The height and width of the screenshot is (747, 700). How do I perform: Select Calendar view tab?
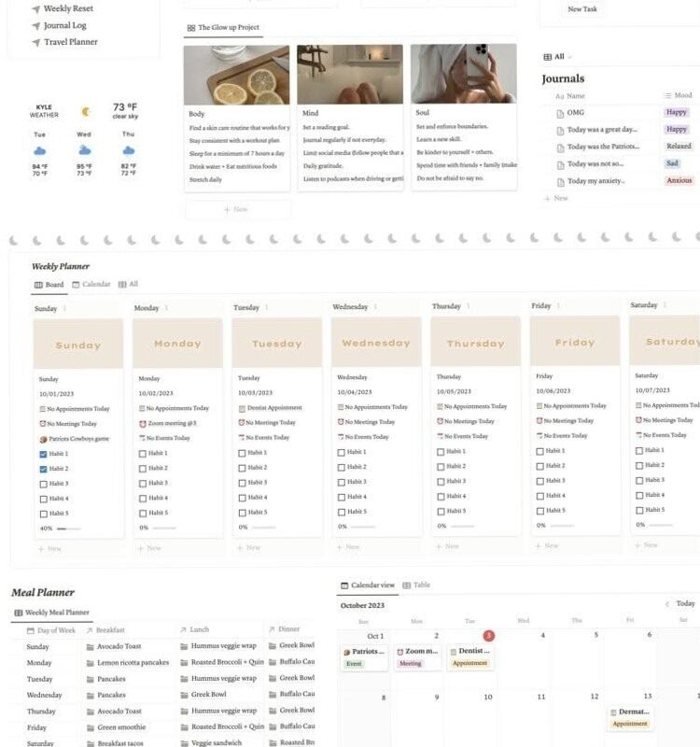coord(368,585)
